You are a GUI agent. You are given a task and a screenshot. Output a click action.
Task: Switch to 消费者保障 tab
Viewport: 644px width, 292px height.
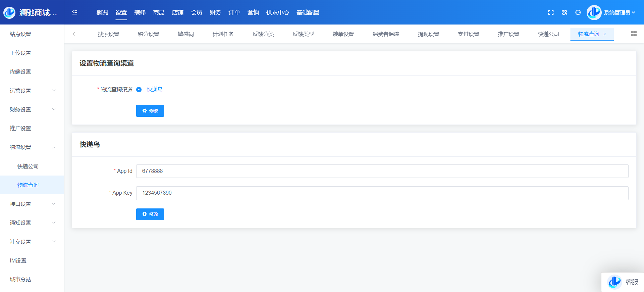386,34
